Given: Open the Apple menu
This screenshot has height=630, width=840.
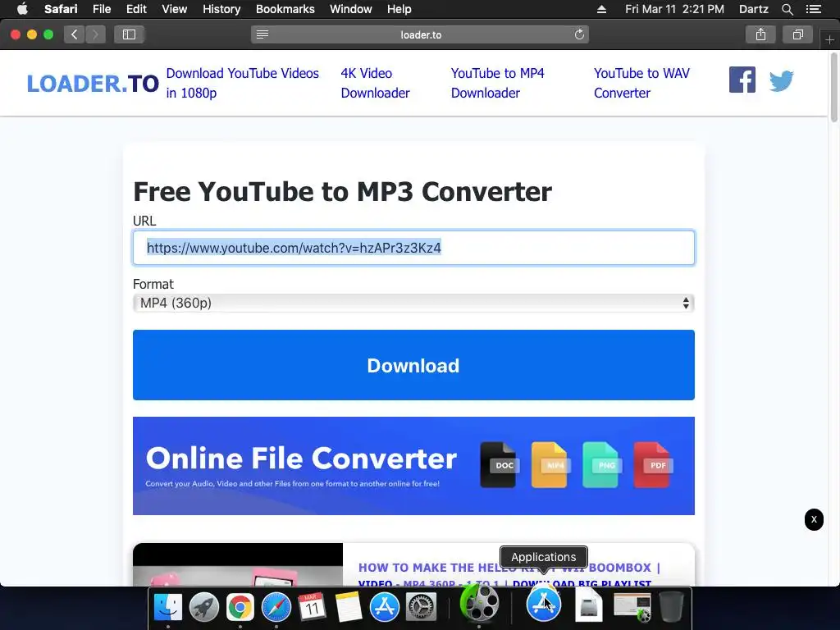Looking at the screenshot, I should click(x=22, y=9).
